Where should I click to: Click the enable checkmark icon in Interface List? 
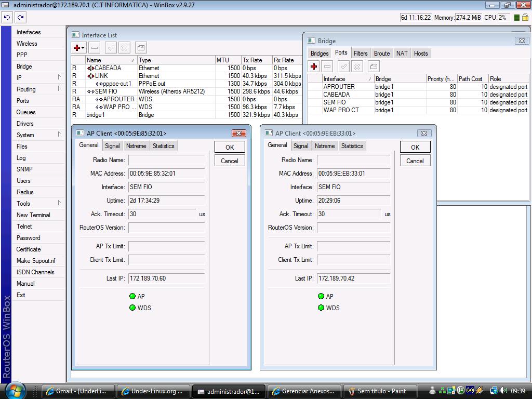pos(111,48)
